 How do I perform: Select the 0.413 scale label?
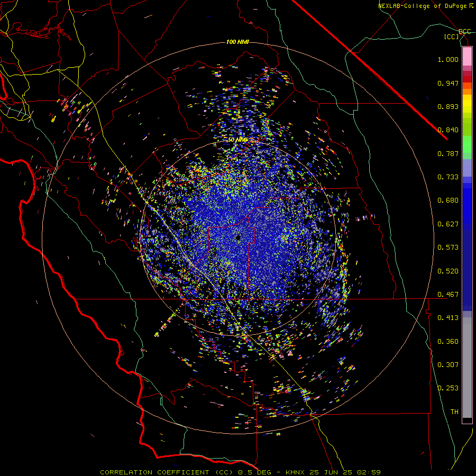click(x=448, y=318)
